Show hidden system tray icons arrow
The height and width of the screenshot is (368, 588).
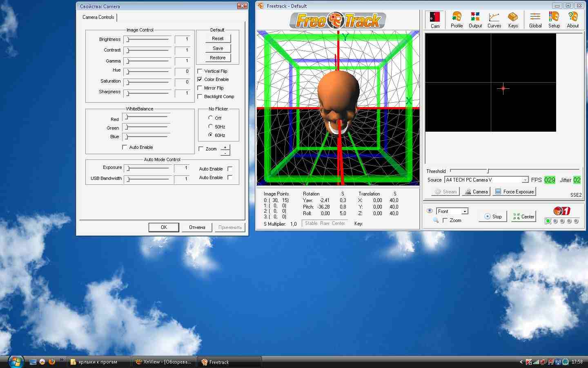pyautogui.click(x=521, y=362)
